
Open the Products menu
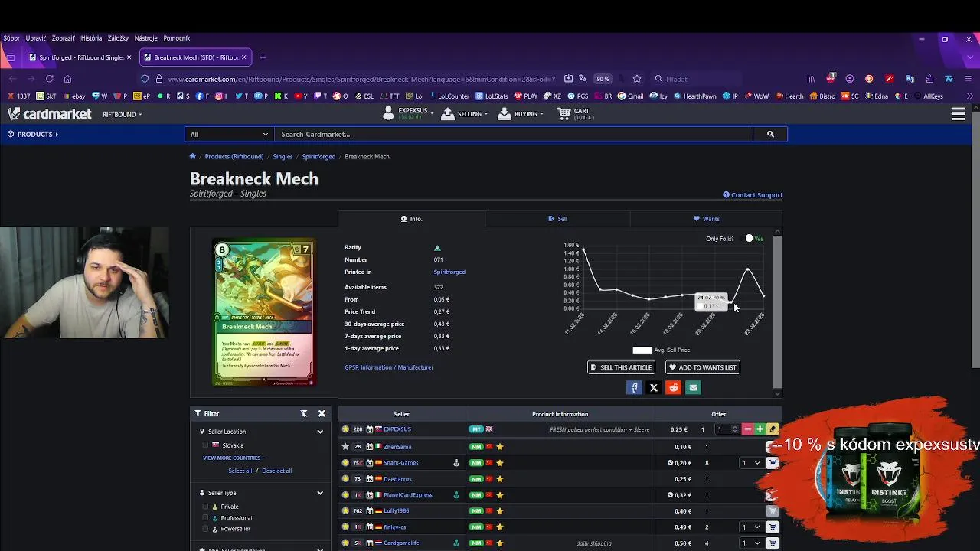(33, 134)
